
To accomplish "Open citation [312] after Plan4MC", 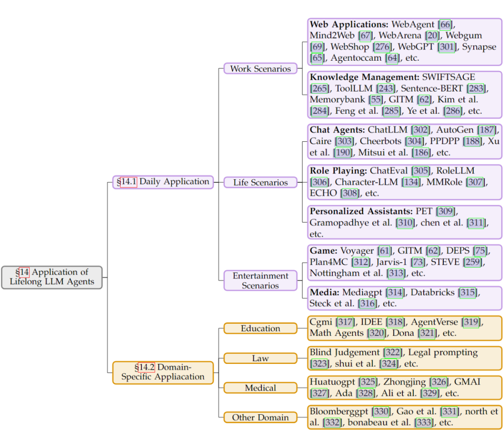I will 361,262.
